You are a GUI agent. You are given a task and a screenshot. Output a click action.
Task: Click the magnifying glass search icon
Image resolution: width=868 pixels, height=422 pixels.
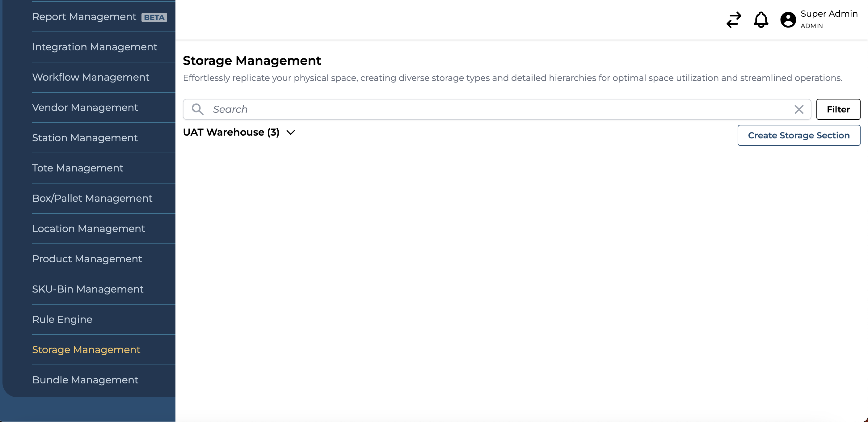(x=197, y=109)
